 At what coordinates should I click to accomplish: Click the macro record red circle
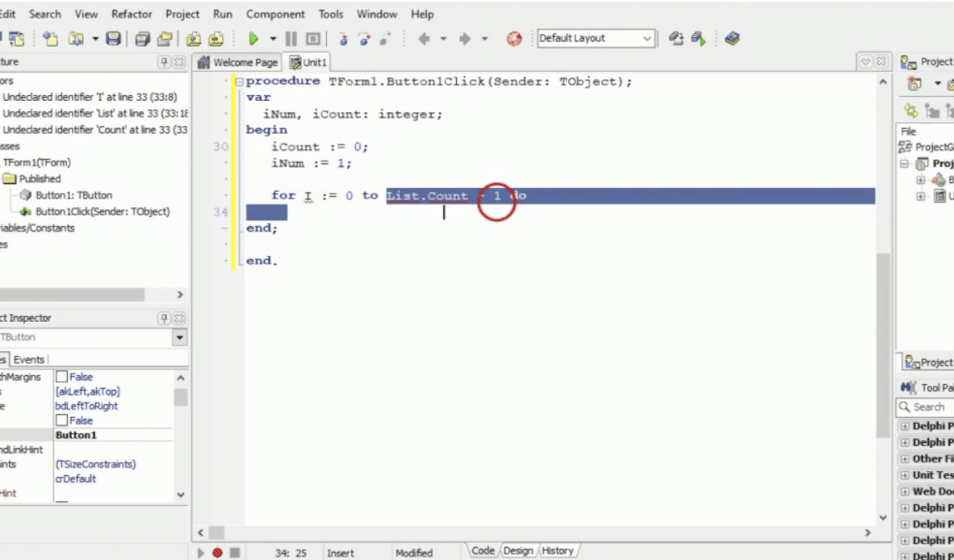click(217, 553)
